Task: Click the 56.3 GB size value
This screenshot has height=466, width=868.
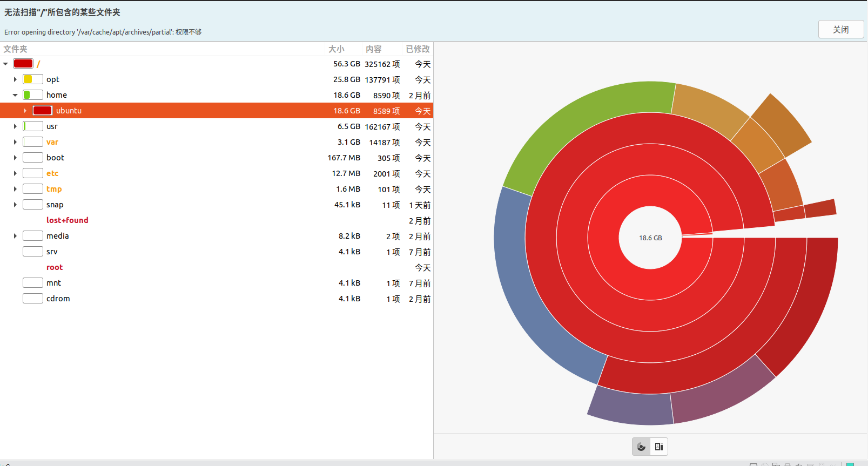Action: [347, 64]
